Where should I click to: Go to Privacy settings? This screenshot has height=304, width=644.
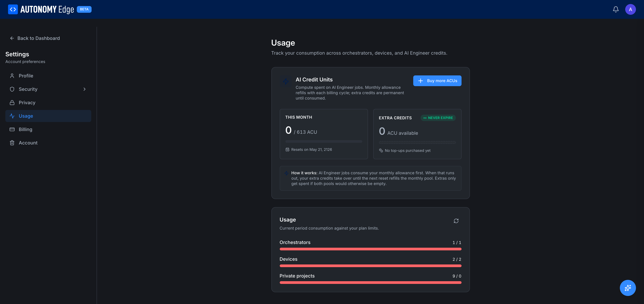coord(48,103)
